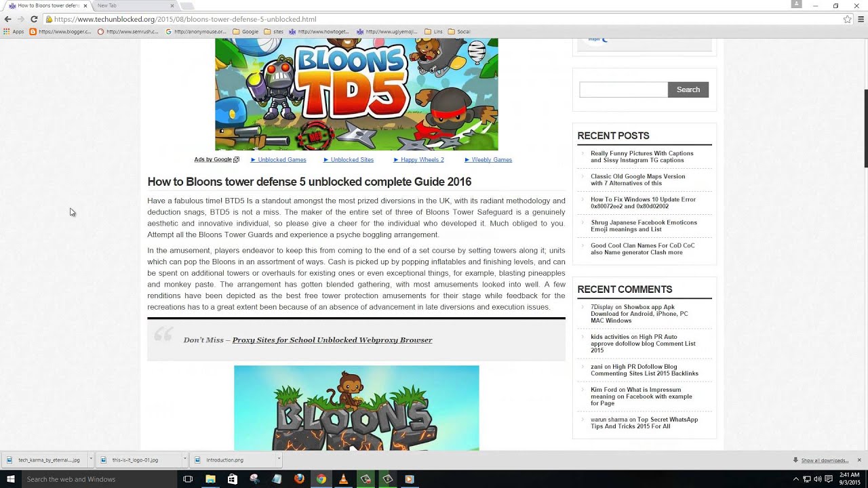The image size is (868, 488).
Task: Open How To Fix Windows 10 Update Error post
Action: [643, 203]
